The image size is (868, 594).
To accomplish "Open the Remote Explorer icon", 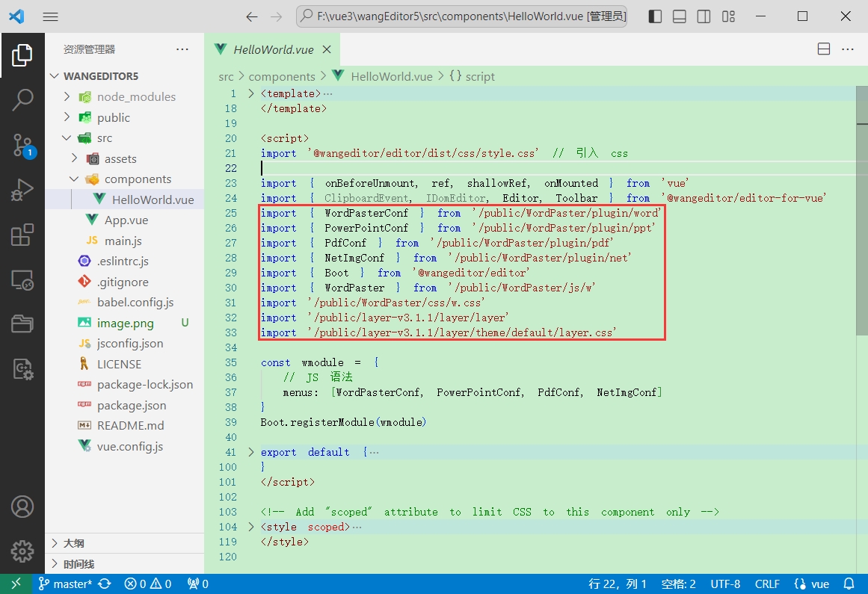I will coord(22,280).
